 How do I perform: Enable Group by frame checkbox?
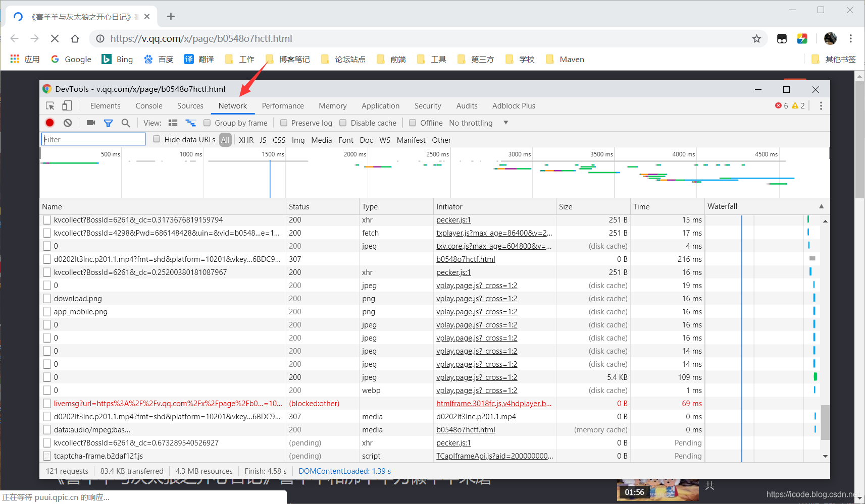pyautogui.click(x=207, y=123)
